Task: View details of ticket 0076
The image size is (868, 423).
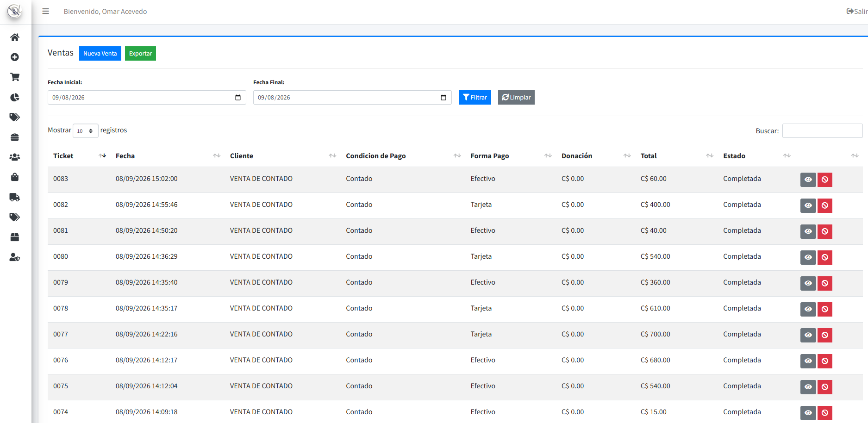Action: (808, 361)
